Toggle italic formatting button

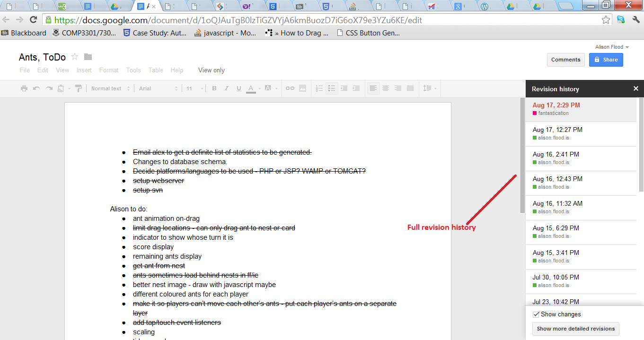[227, 88]
